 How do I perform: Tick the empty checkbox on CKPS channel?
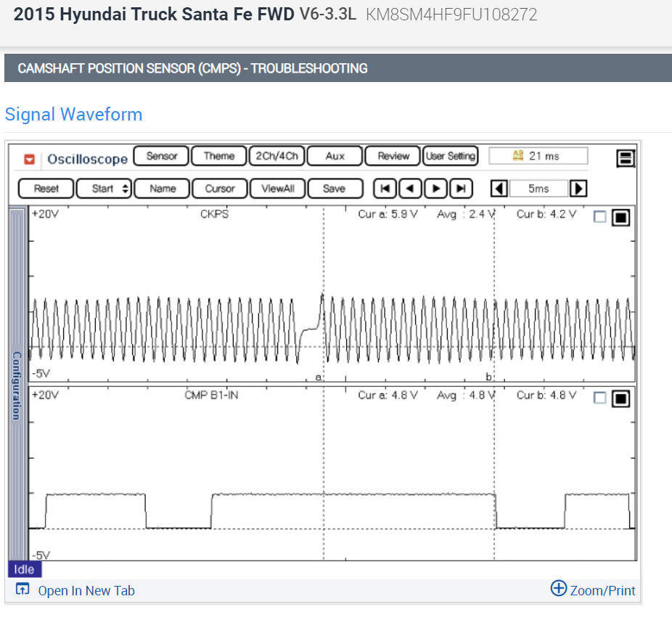[599, 216]
